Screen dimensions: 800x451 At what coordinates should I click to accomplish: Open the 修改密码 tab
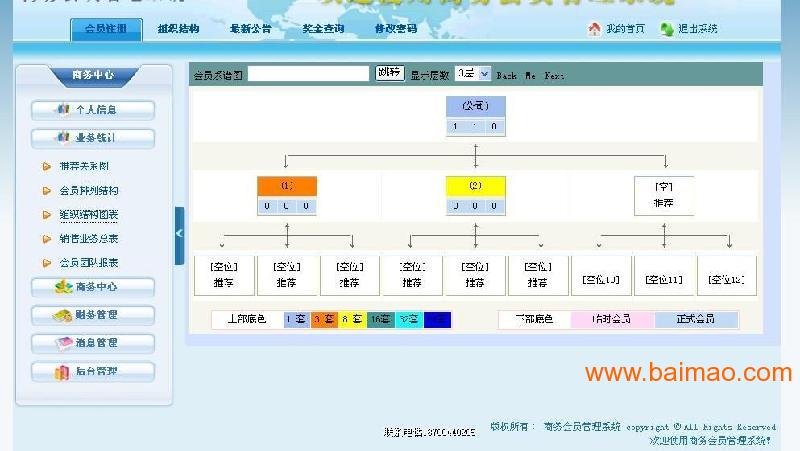click(396, 29)
